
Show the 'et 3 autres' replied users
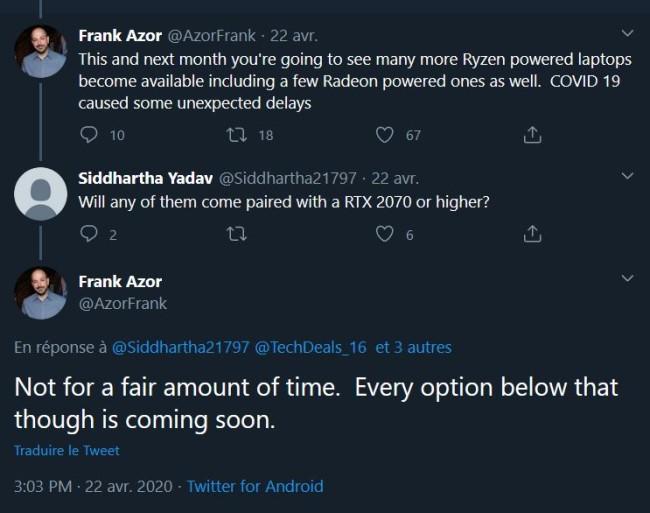(413, 348)
